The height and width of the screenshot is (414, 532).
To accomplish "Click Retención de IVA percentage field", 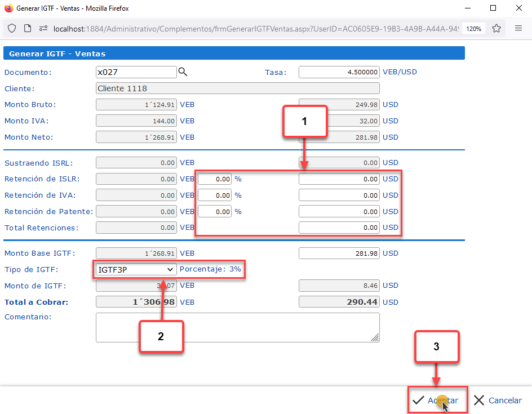I will (215, 195).
